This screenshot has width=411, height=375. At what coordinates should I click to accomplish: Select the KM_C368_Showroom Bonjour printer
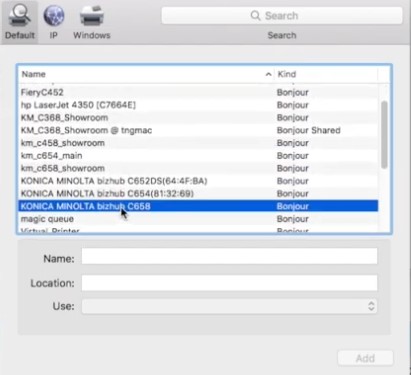[198, 118]
